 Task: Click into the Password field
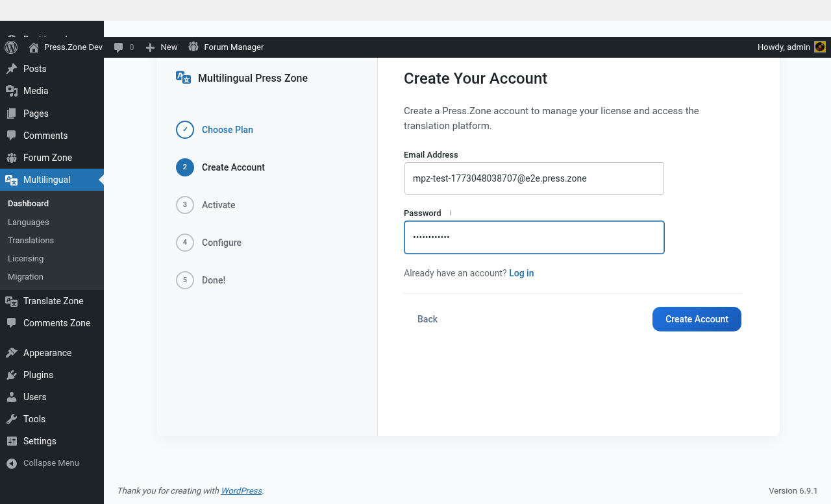[x=534, y=237]
